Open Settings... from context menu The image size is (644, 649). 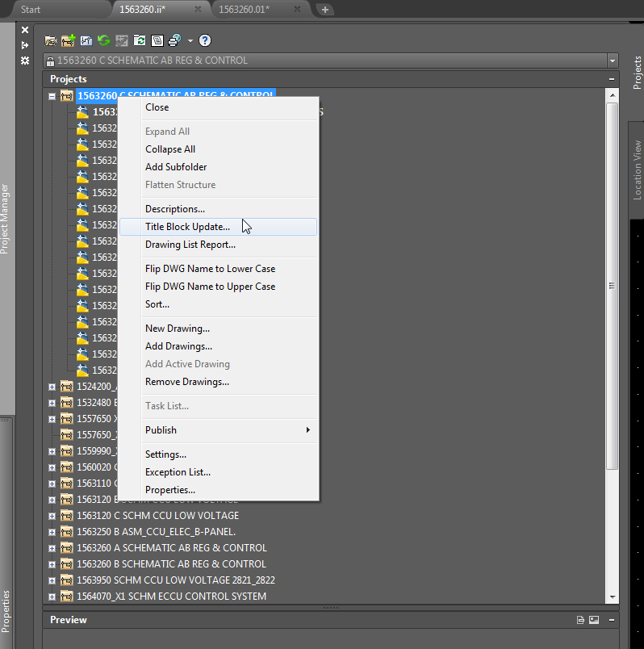click(x=218, y=454)
